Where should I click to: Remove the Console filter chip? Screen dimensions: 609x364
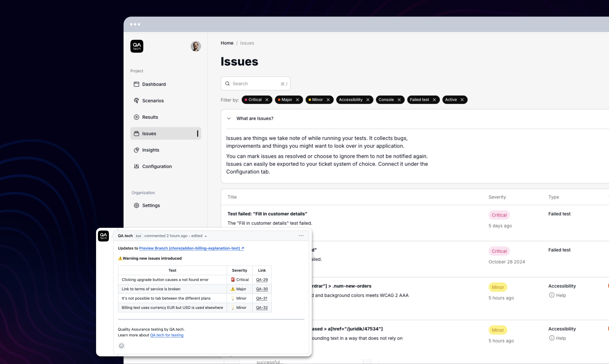tap(399, 100)
